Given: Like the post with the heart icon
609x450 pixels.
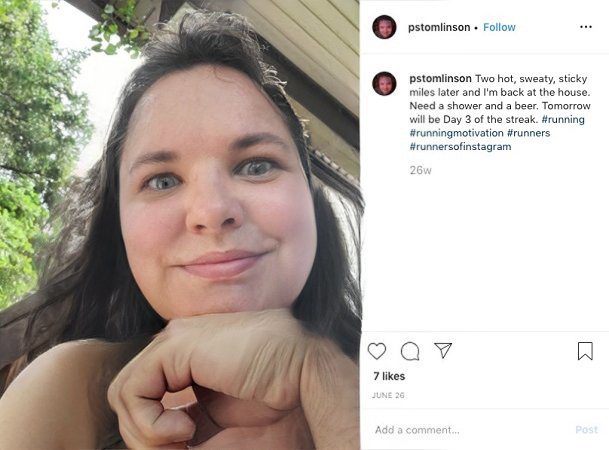Looking at the screenshot, I should pyautogui.click(x=377, y=351).
